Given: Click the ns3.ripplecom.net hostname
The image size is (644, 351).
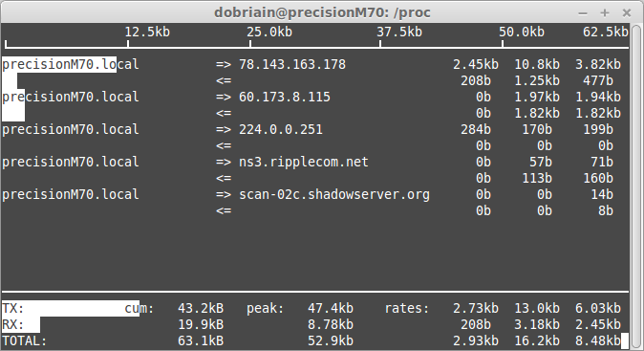Looking at the screenshot, I should click(304, 162).
